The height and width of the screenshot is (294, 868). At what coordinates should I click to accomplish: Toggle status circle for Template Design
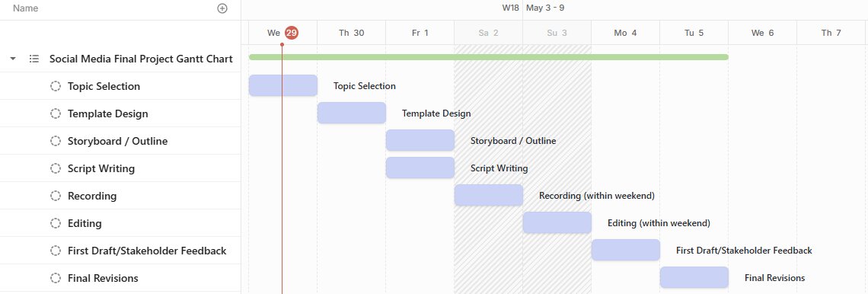tap(56, 113)
